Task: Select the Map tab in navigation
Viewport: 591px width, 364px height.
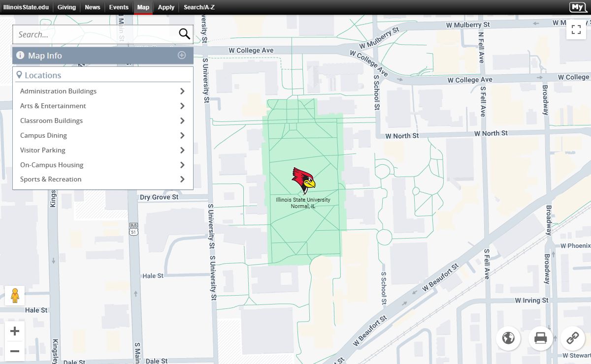Action: pos(143,7)
